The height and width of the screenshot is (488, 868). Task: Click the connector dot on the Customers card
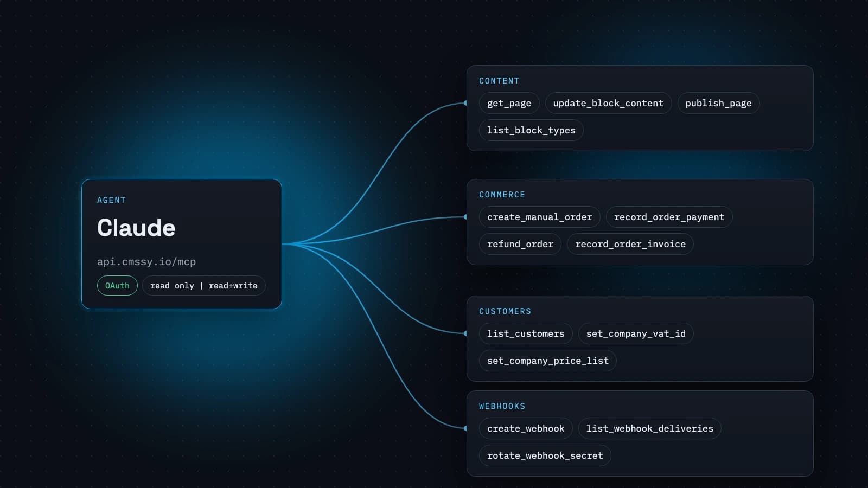coord(466,333)
